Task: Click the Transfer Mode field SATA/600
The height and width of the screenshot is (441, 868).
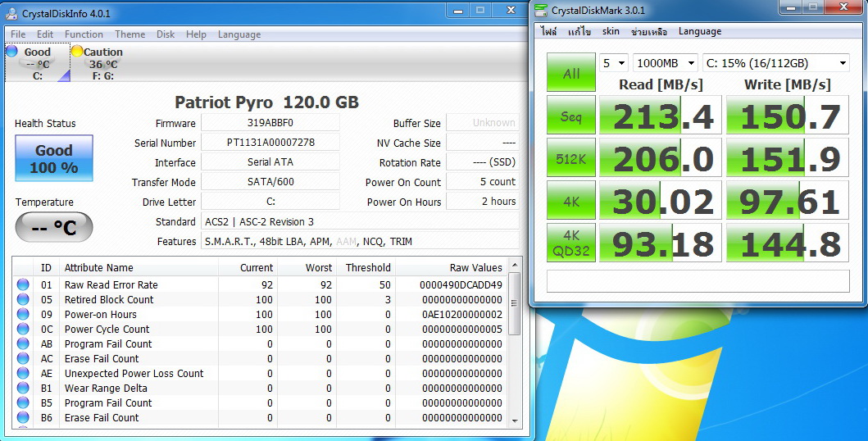Action: [x=270, y=182]
